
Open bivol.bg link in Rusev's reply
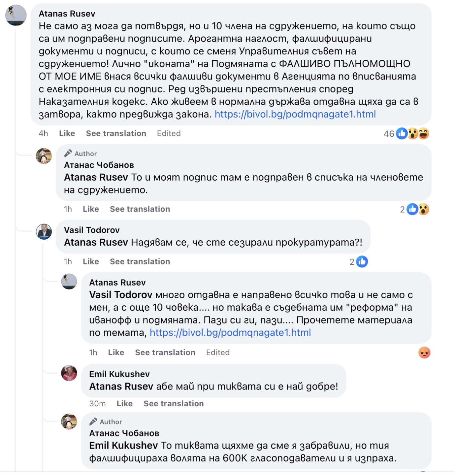[230, 333]
